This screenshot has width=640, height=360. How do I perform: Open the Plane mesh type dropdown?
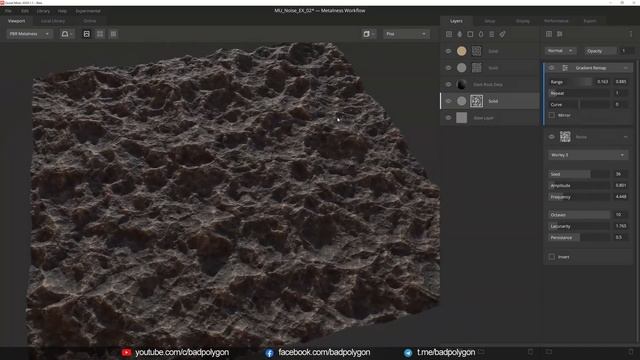(x=406, y=34)
